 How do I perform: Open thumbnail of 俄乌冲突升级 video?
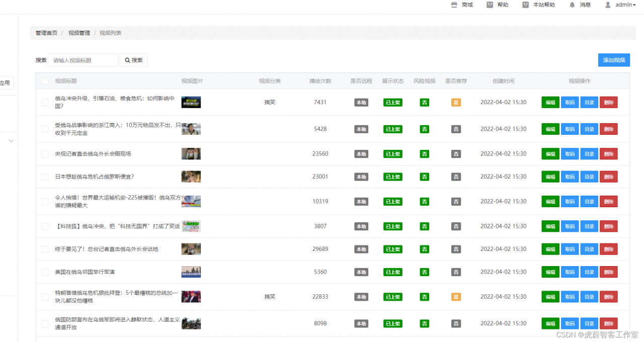tap(191, 102)
